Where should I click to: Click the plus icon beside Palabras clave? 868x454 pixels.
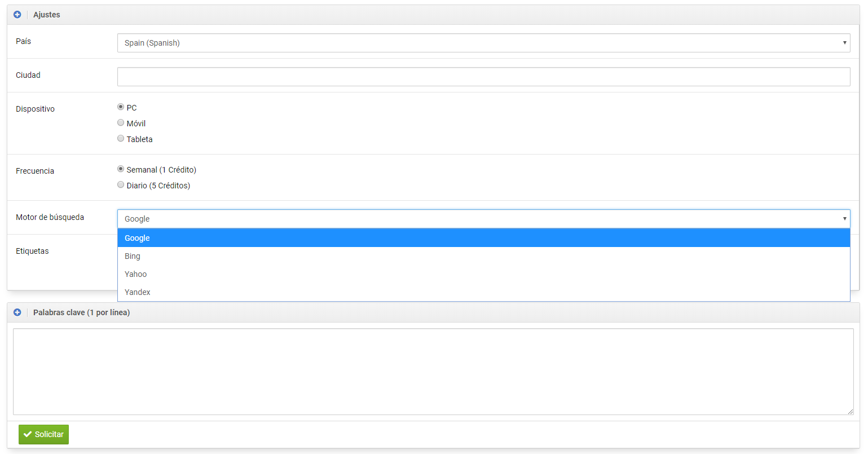click(x=17, y=312)
